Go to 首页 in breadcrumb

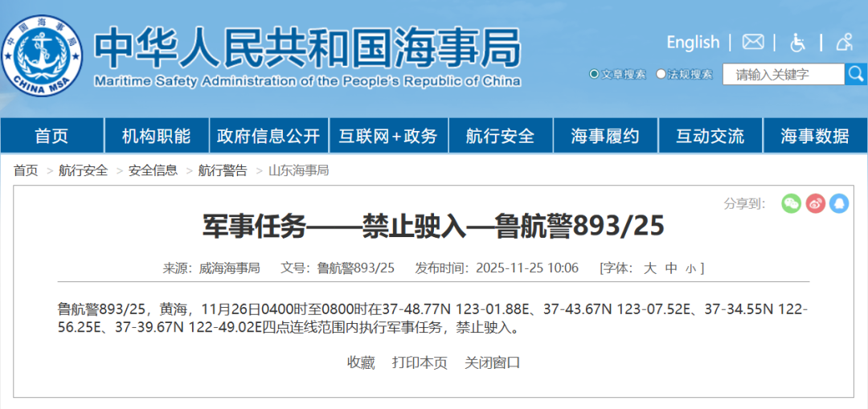[26, 170]
